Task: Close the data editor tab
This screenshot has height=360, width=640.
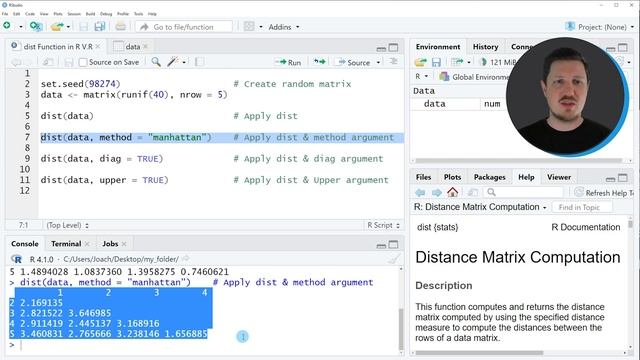Action: coord(145,47)
